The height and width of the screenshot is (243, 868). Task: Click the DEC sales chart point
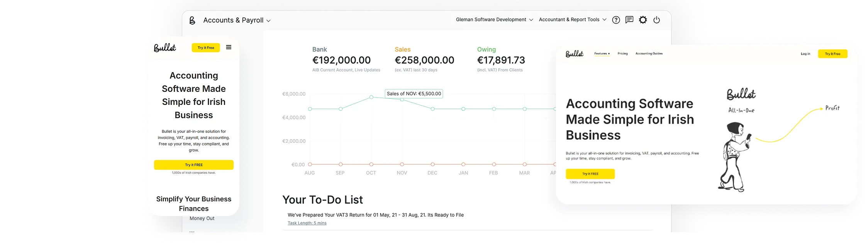432,109
